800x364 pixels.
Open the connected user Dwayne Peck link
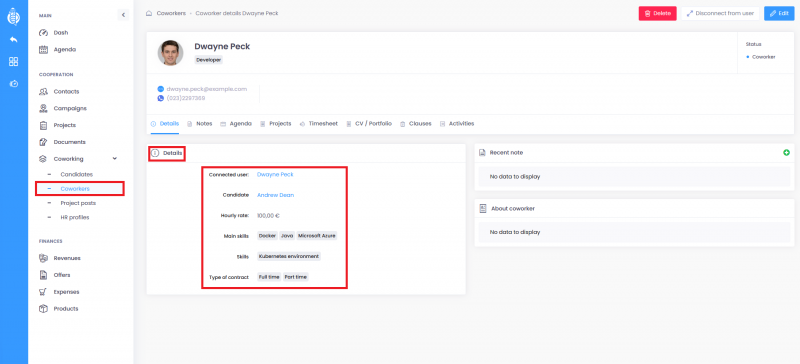(x=275, y=175)
